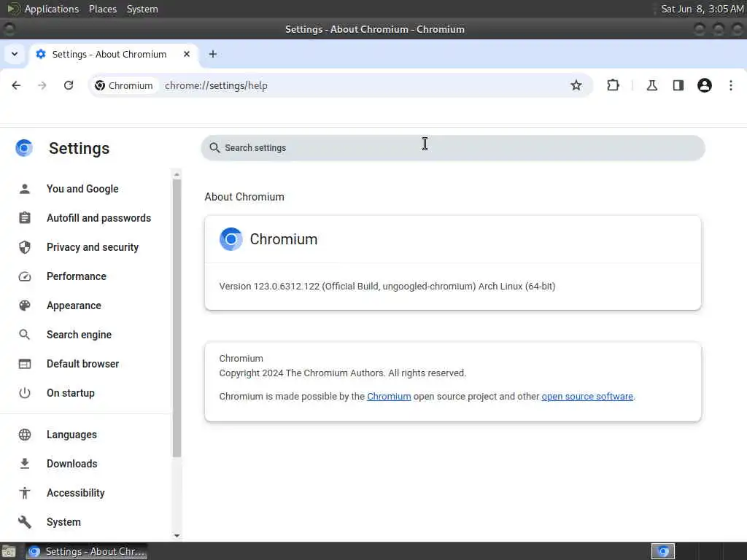Click the person icon beside You and Google
Screen dimensions: 747x560
(x=25, y=189)
